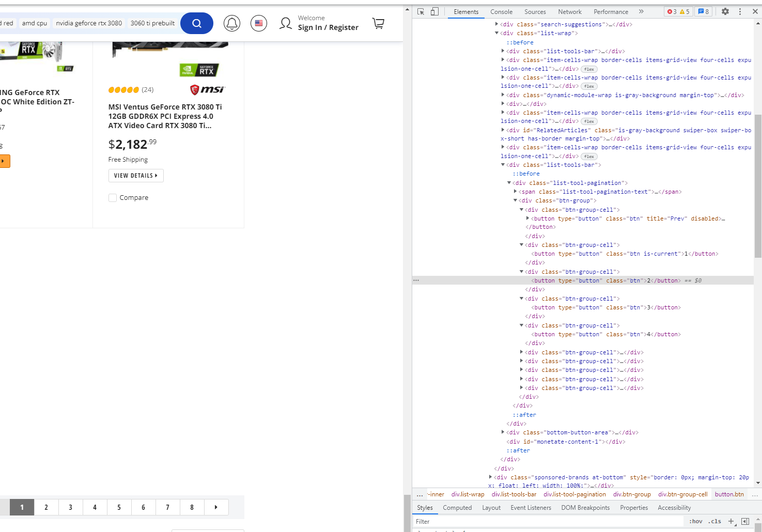The height and width of the screenshot is (532, 762).
Task: Open the shopping cart icon
Action: 378,23
